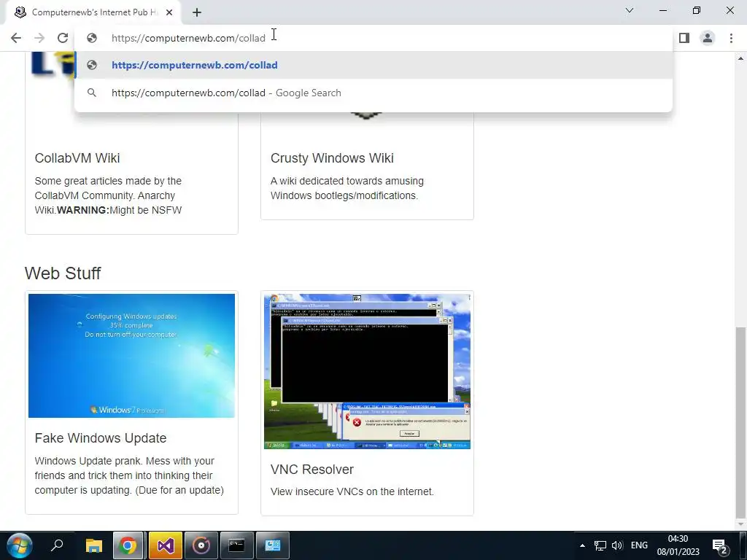Screen dimensions: 747x560
Task: Expand the tab search chevron
Action: tap(630, 10)
